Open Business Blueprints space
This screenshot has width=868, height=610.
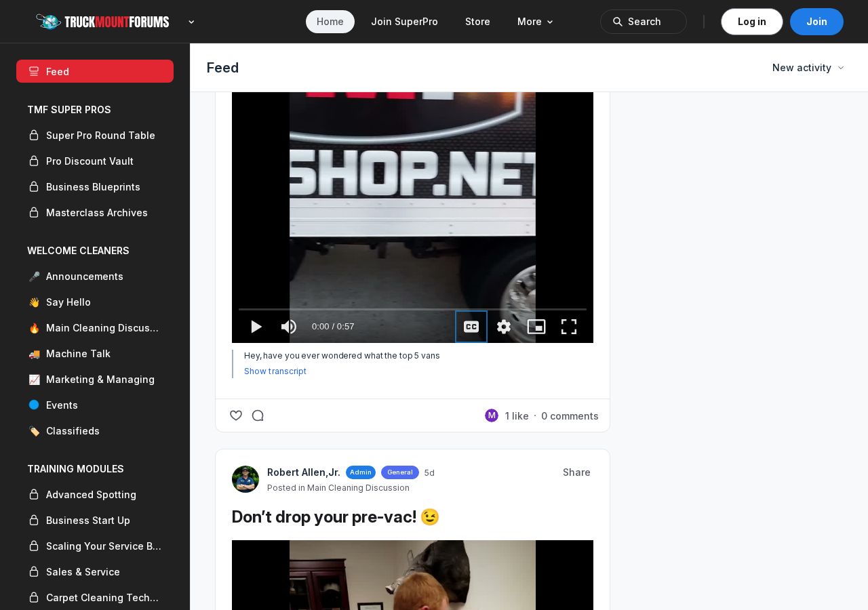[95, 187]
